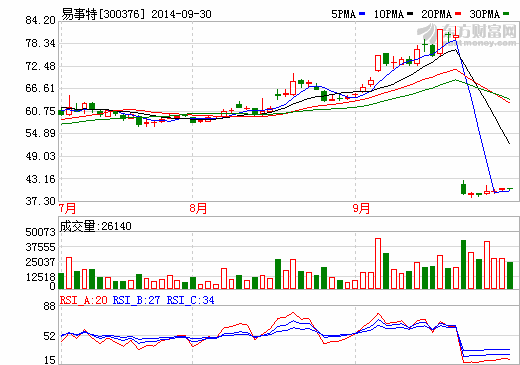Click the 10PMA legend label
The width and height of the screenshot is (520, 365).
click(x=388, y=14)
